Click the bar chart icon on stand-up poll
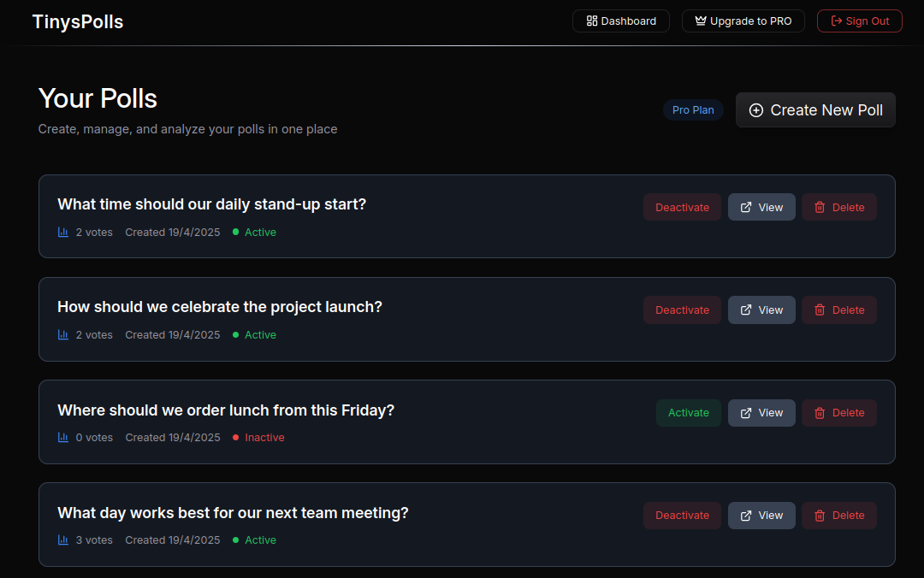The width and height of the screenshot is (924, 578). [x=63, y=233]
